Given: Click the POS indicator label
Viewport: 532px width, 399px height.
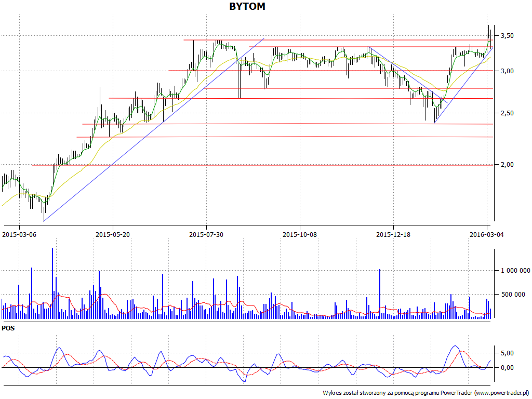Looking at the screenshot, I should coord(8,328).
